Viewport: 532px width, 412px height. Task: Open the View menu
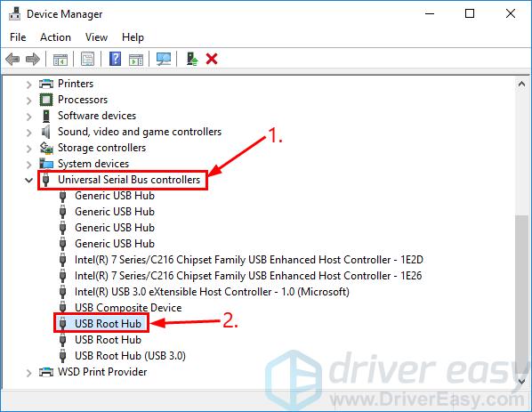point(96,37)
